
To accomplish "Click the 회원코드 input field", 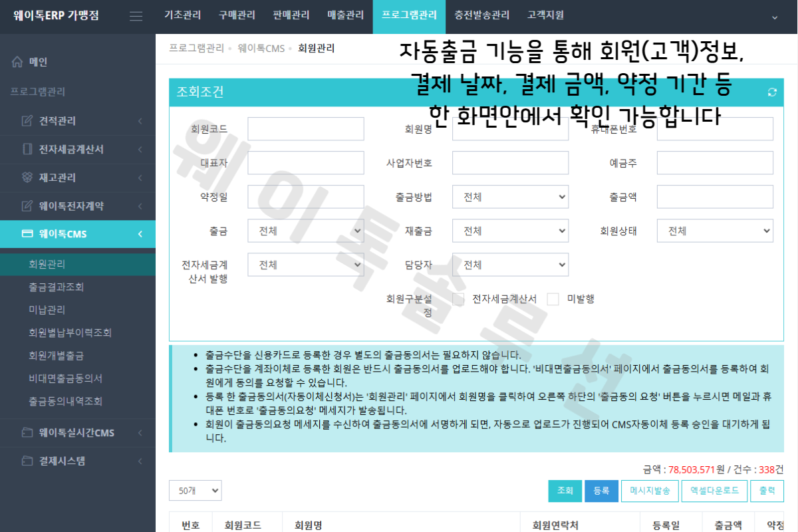I will click(306, 129).
